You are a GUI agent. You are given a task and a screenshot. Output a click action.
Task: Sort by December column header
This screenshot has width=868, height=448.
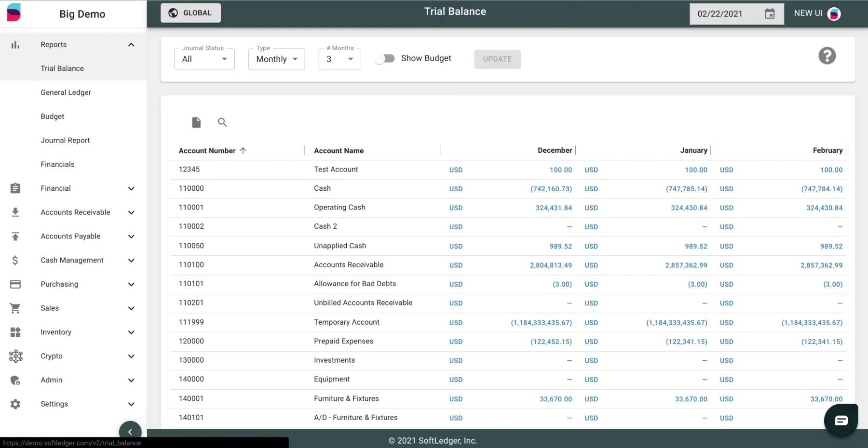click(555, 150)
